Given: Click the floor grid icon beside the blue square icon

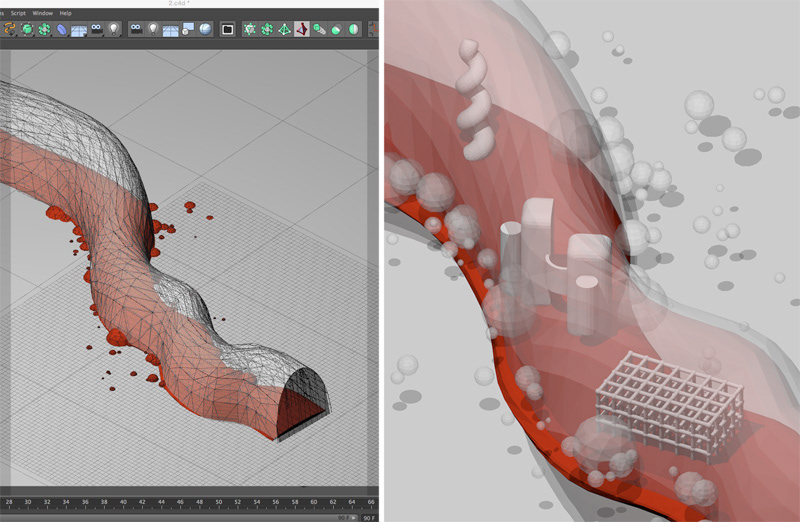Looking at the screenshot, I should [x=170, y=30].
